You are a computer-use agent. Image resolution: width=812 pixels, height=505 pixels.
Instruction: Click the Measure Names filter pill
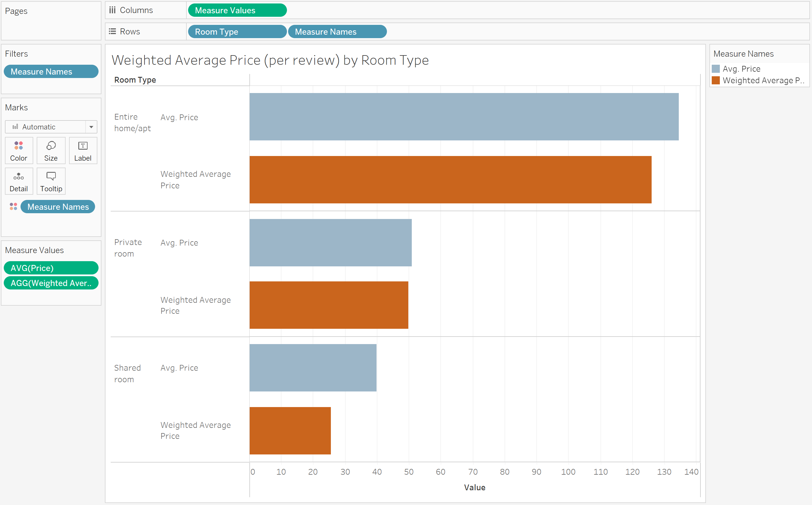[51, 71]
